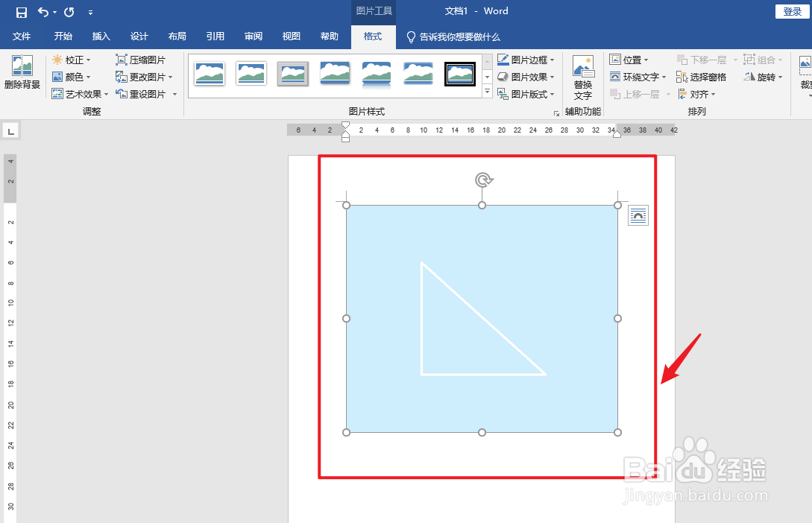The width and height of the screenshot is (812, 523).
Task: Click the 告诉我你想要做什么 search box
Action: (x=453, y=37)
